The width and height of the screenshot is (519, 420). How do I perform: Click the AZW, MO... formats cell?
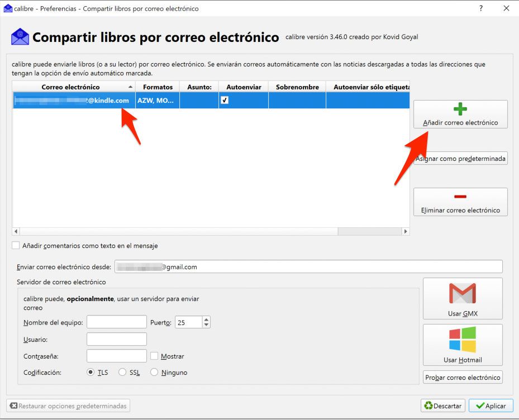coord(158,101)
